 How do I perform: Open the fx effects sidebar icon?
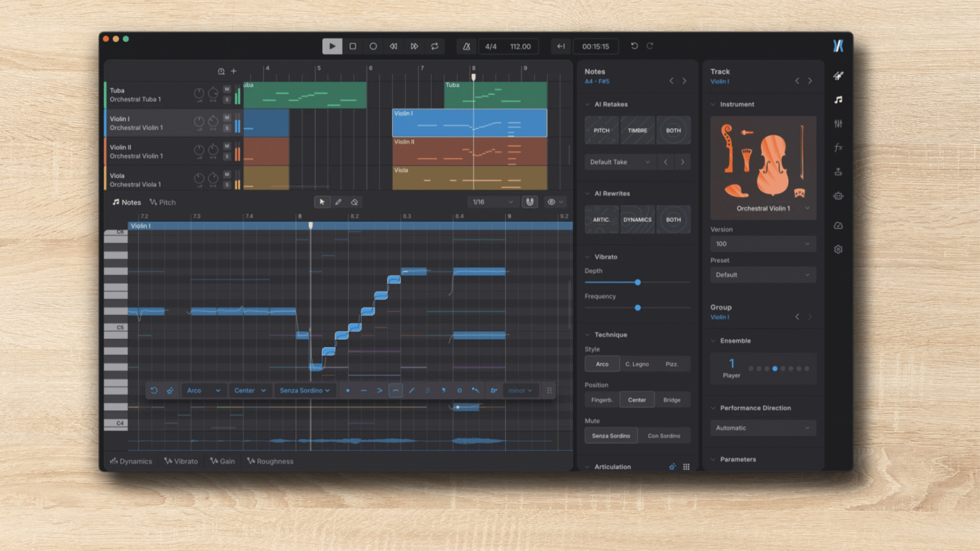838,147
